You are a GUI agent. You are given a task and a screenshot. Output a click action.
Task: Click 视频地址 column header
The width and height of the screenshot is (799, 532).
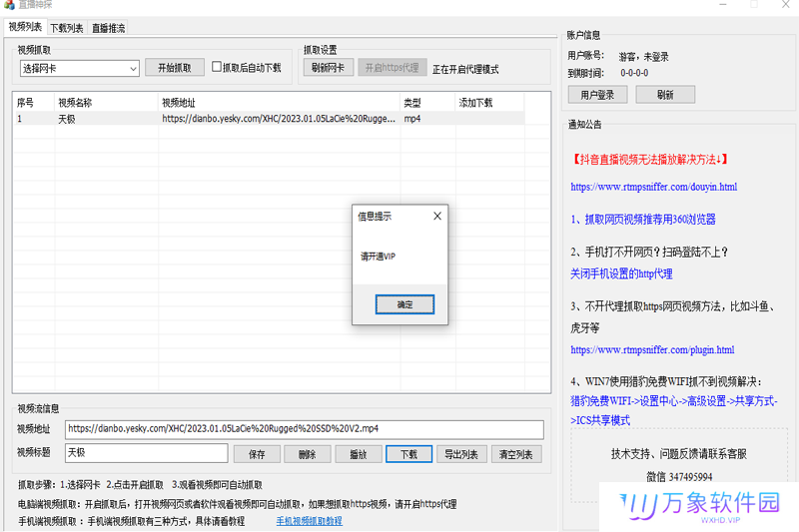(280, 103)
